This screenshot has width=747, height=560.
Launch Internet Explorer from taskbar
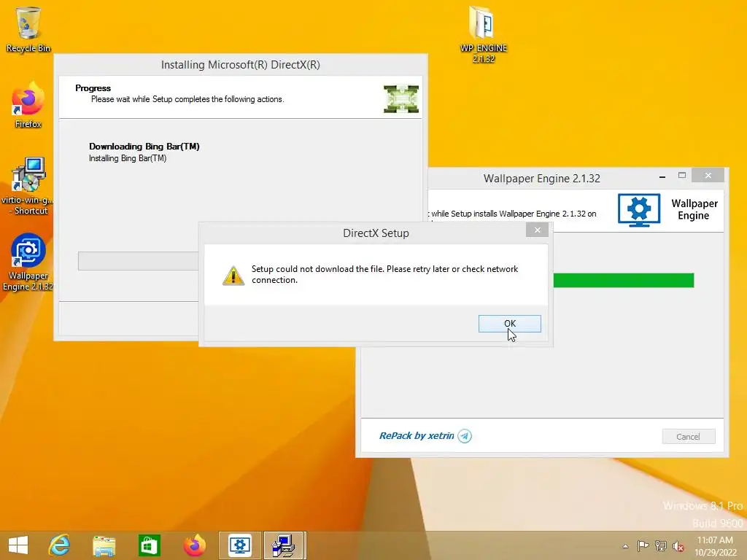60,545
